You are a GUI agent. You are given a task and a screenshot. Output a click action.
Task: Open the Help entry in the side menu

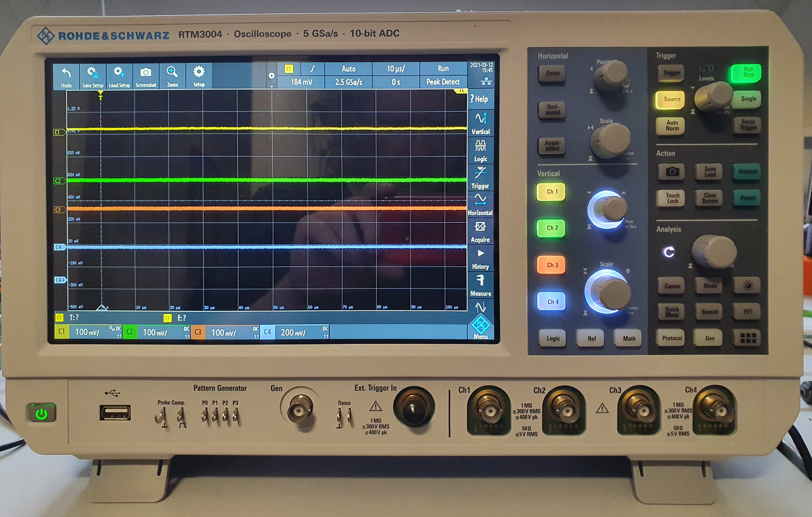coord(480,99)
